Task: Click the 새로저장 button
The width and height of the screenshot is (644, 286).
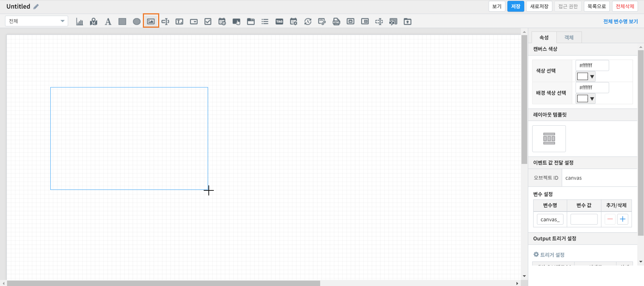Action: coord(539,6)
